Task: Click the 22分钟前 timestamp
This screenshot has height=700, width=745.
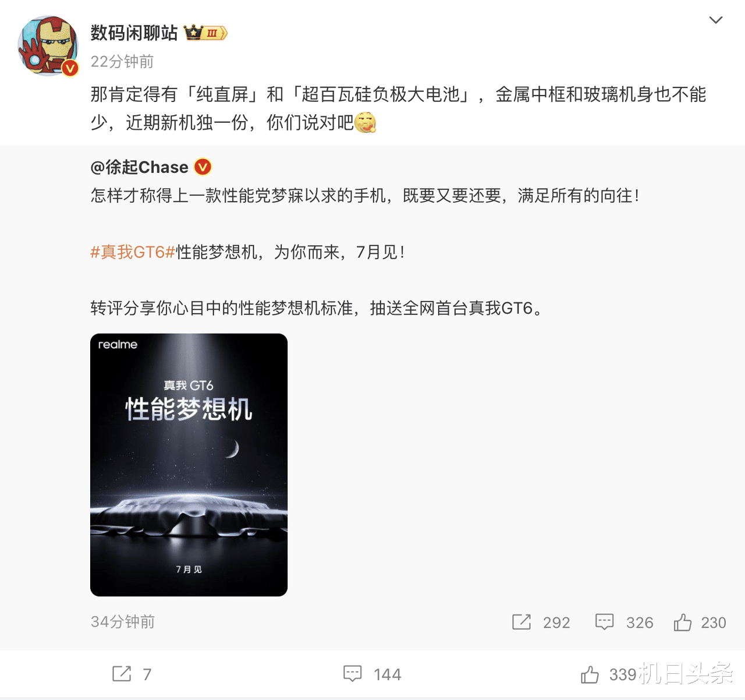Action: pyautogui.click(x=122, y=62)
